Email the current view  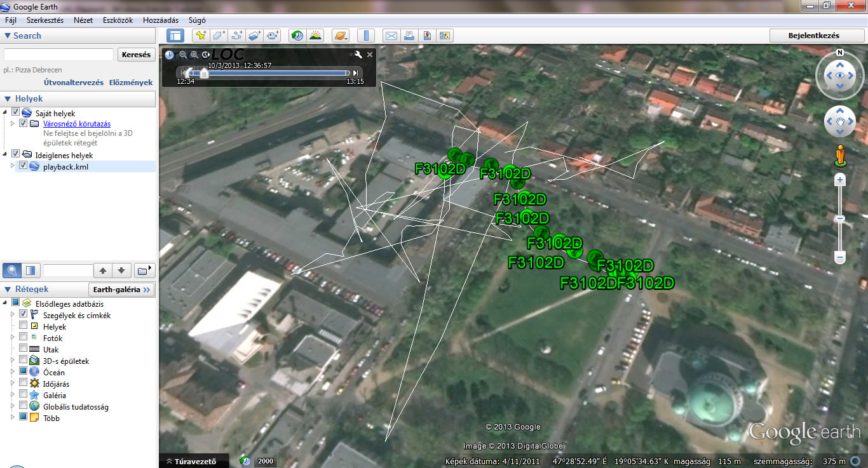391,36
